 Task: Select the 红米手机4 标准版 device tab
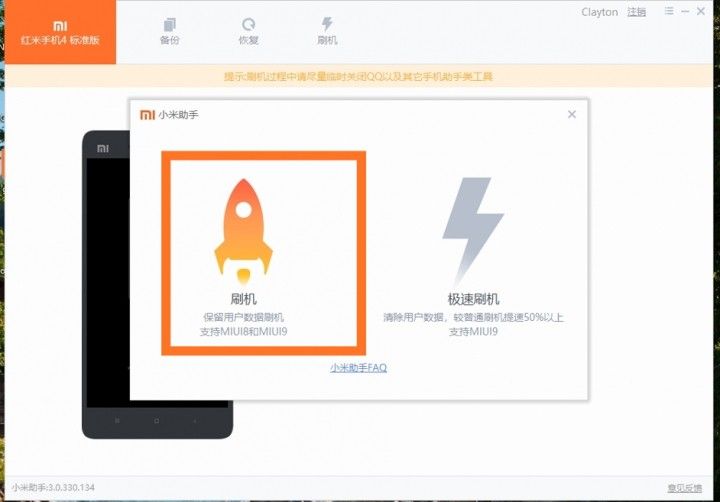(x=60, y=32)
